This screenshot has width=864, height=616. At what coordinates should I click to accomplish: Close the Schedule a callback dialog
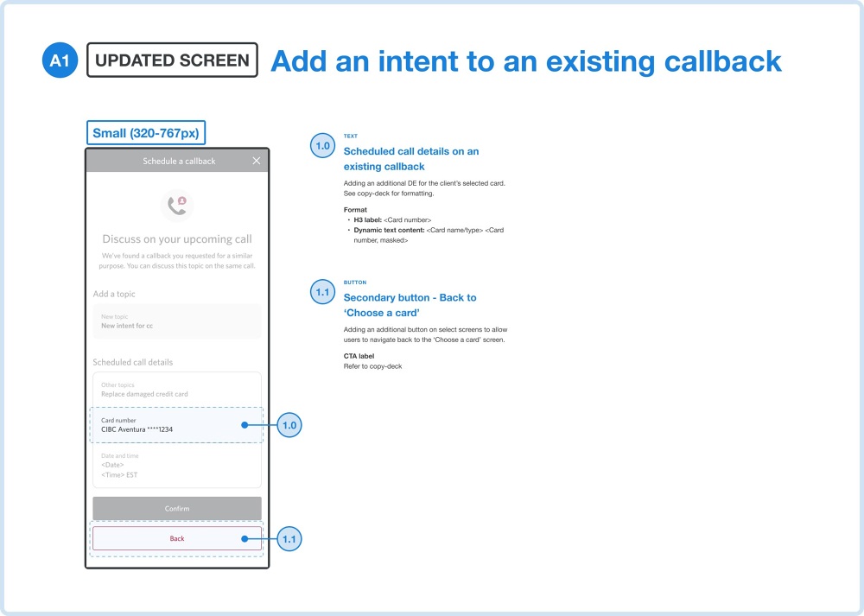pyautogui.click(x=256, y=161)
